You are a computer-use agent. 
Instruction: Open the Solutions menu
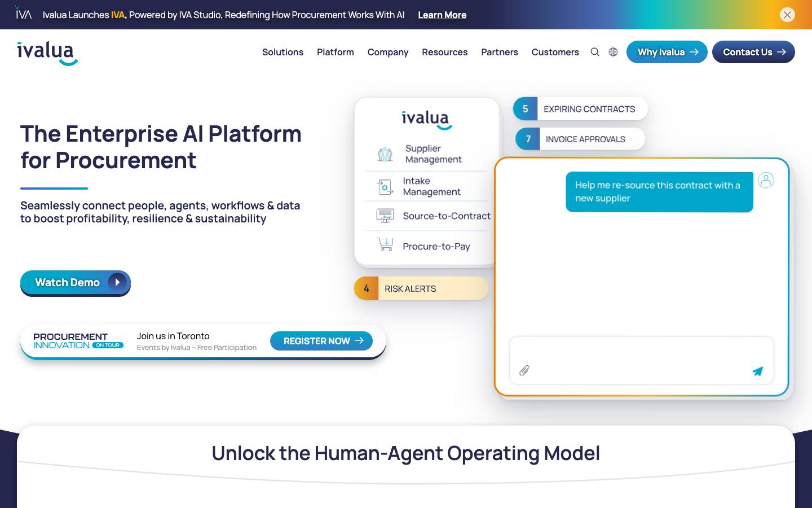point(283,52)
